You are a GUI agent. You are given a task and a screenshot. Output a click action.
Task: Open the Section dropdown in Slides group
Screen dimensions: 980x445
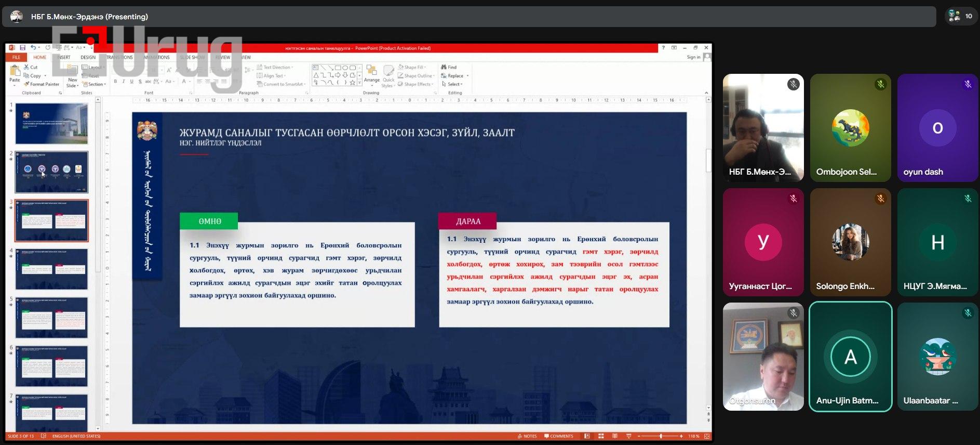coord(95,84)
